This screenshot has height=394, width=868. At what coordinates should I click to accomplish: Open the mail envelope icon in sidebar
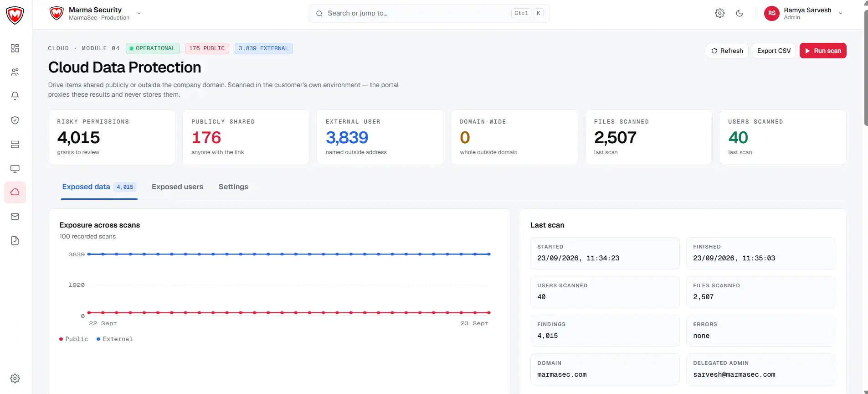[x=15, y=217]
